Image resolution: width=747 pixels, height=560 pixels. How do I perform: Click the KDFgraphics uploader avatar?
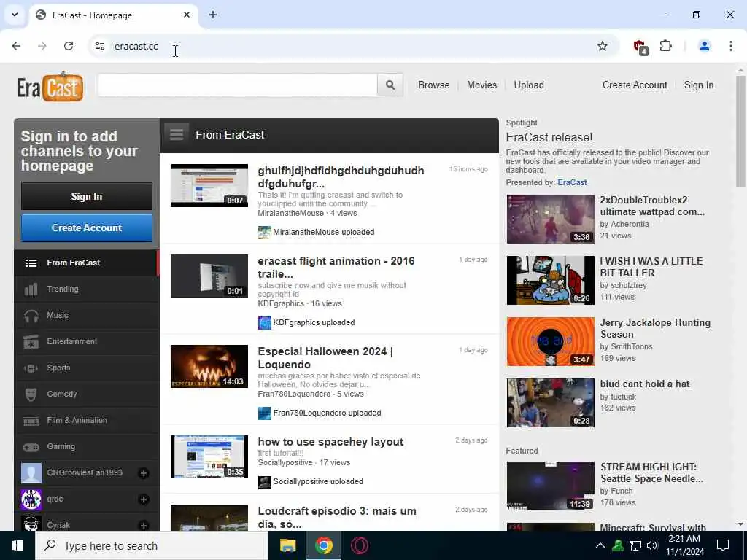pyautogui.click(x=264, y=323)
